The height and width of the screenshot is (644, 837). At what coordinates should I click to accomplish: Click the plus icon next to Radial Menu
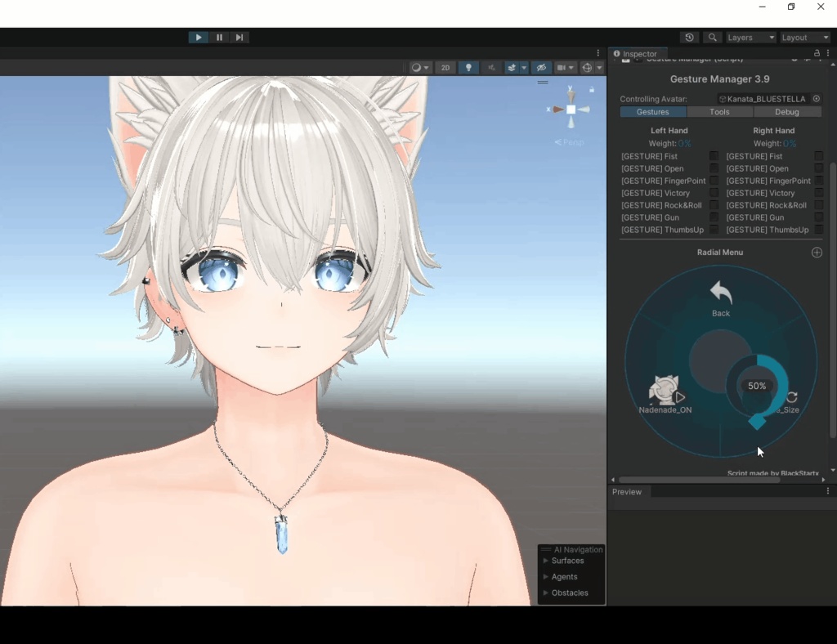coord(817,253)
